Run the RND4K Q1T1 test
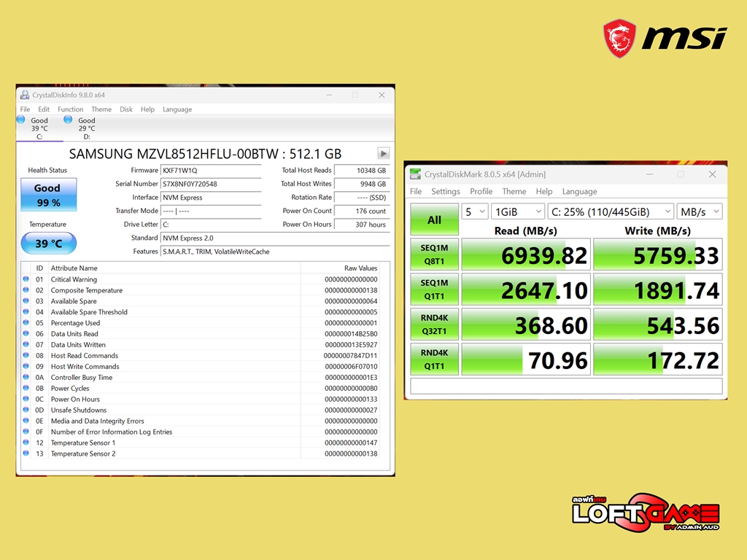Screen dimensions: 747x560 tap(435, 359)
